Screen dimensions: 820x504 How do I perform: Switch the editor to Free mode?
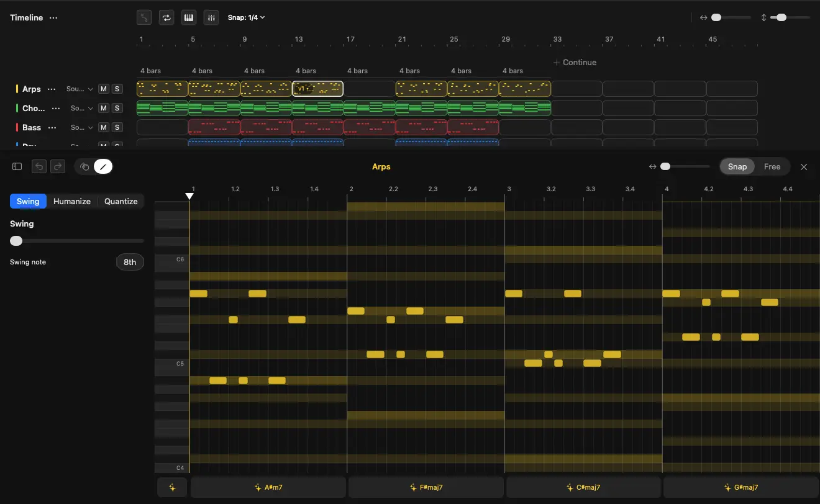[772, 166]
